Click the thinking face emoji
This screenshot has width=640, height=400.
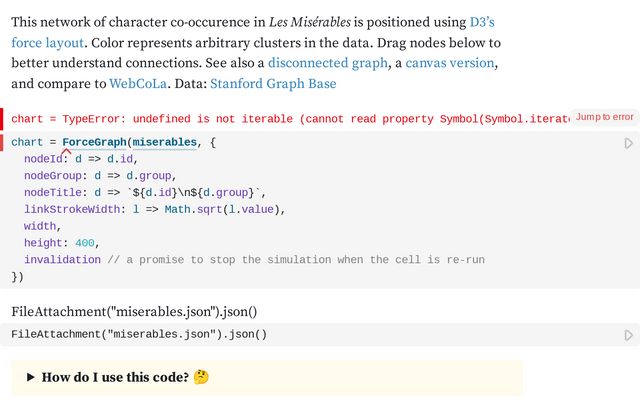pos(201,377)
